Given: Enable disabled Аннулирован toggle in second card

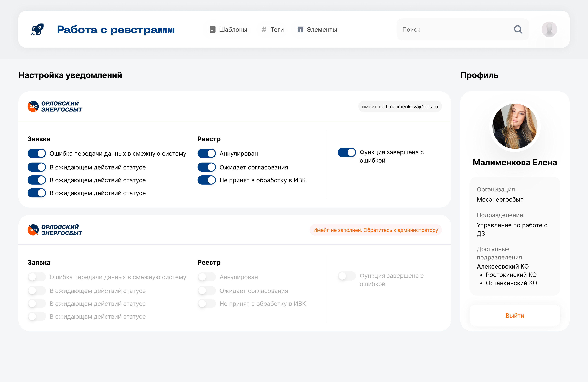Looking at the screenshot, I should click(x=207, y=277).
